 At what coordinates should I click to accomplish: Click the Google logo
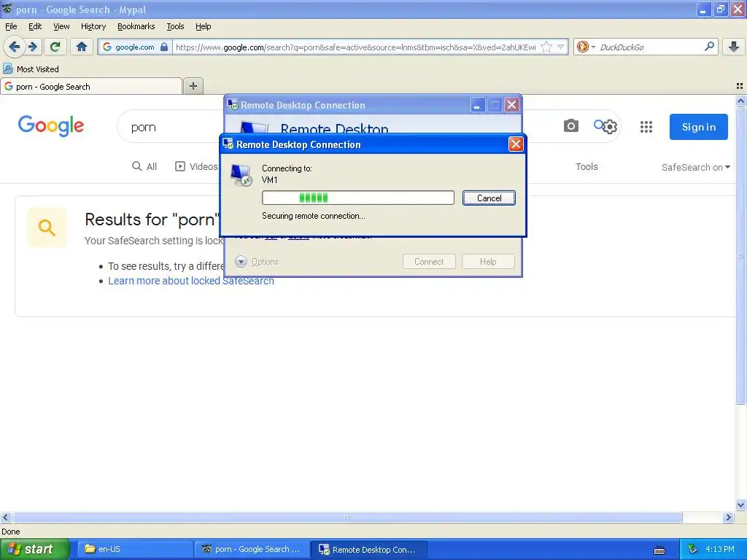pyautogui.click(x=51, y=125)
